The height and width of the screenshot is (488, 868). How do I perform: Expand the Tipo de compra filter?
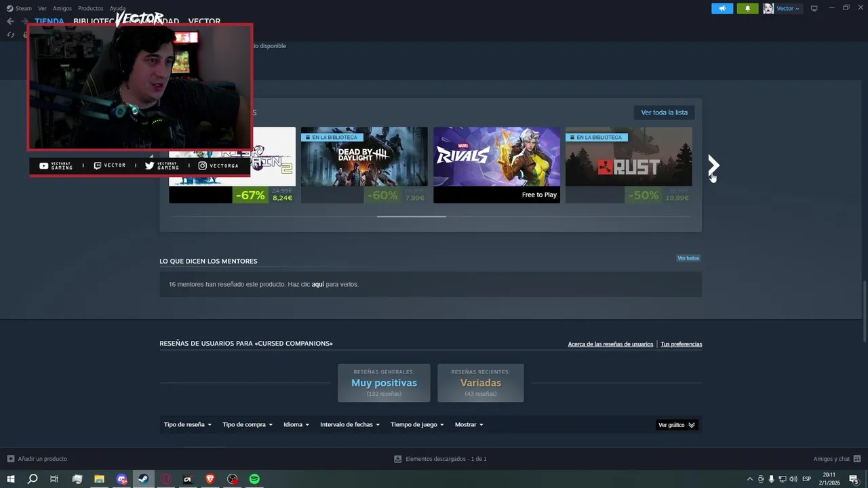[x=248, y=425]
